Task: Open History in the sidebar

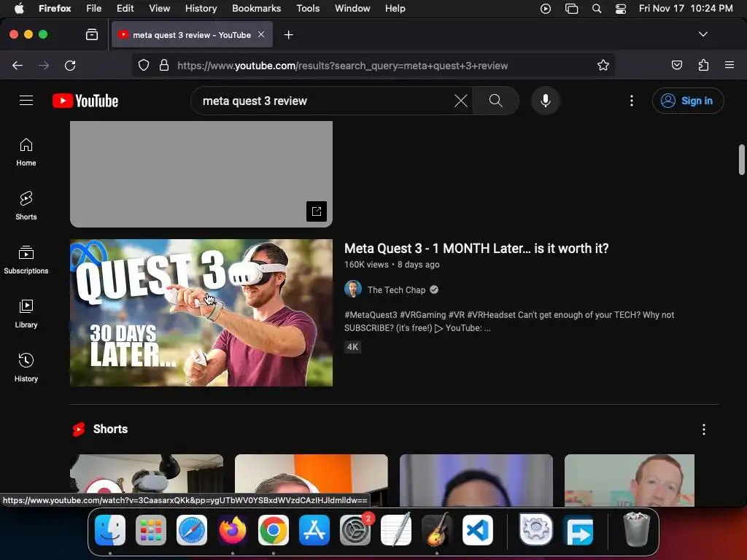Action: (x=26, y=367)
